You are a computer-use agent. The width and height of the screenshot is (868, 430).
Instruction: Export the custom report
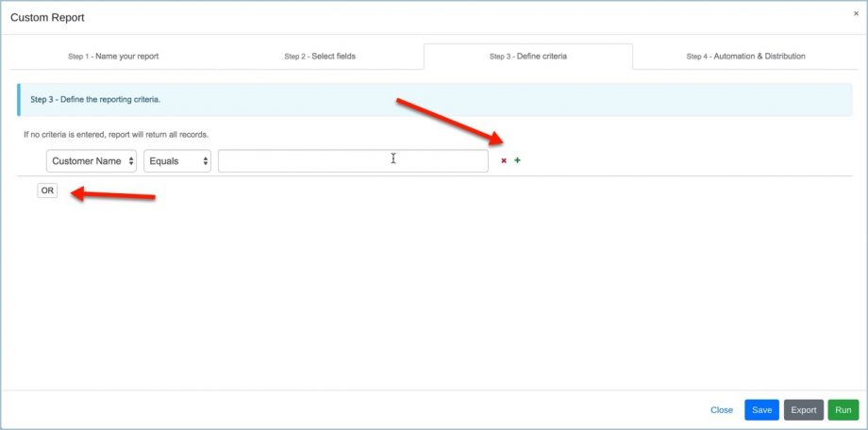pyautogui.click(x=804, y=410)
